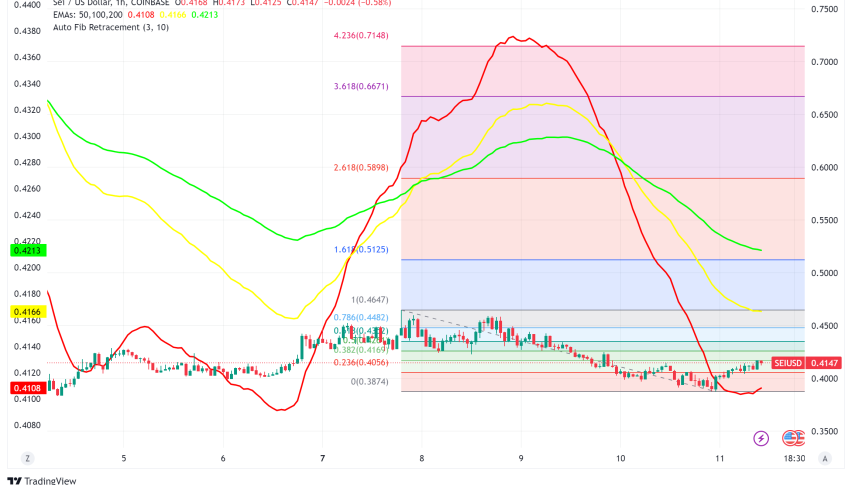Select the 0.382(0.4169) Fib level label
Image resolution: width=852 pixels, height=485 pixels.
point(361,350)
